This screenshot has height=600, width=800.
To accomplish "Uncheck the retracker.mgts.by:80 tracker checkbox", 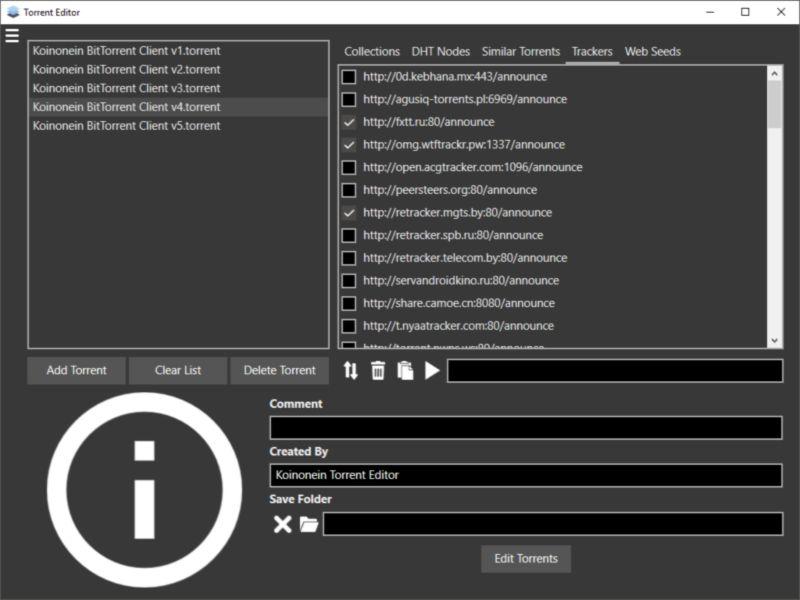I will click(349, 213).
